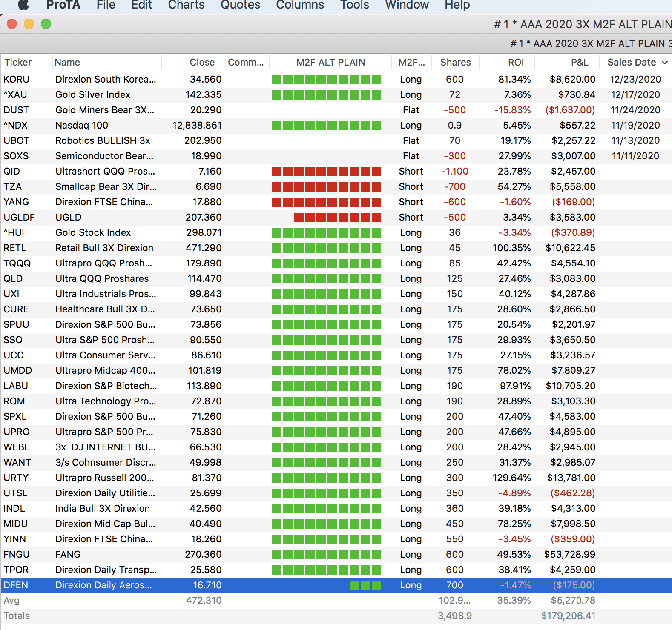Open the File menu
Screen dimensions: 672x630
click(x=106, y=5)
